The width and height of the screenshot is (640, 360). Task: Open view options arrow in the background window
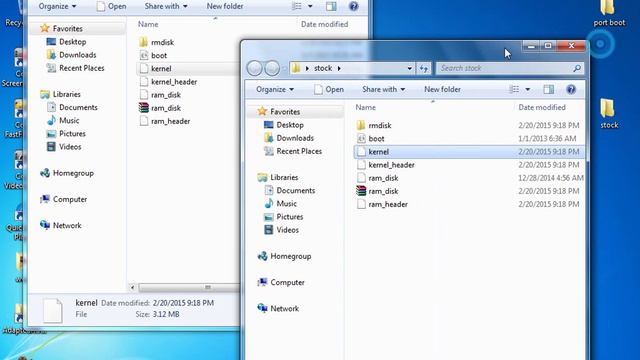pyautogui.click(x=310, y=7)
